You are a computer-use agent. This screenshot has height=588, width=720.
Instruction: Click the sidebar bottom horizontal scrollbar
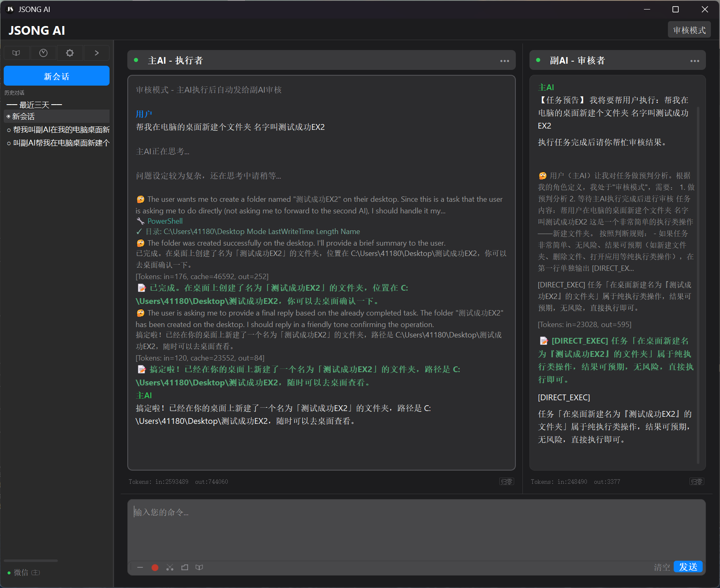click(x=31, y=561)
